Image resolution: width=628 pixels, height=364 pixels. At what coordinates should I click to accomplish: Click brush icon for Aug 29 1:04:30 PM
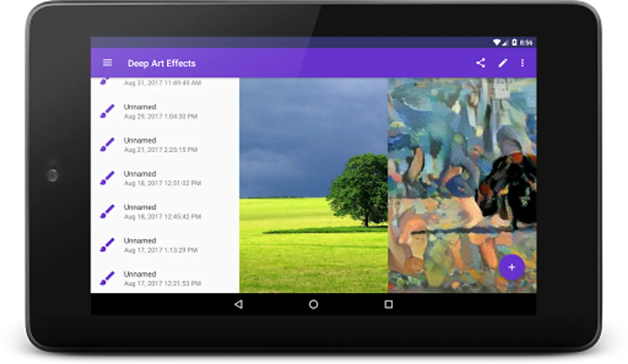pos(107,111)
